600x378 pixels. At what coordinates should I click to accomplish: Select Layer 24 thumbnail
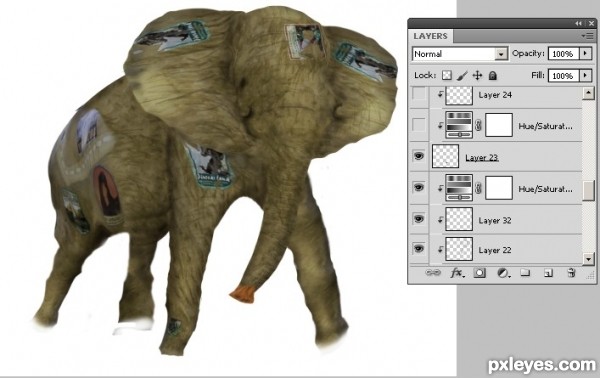pos(459,95)
